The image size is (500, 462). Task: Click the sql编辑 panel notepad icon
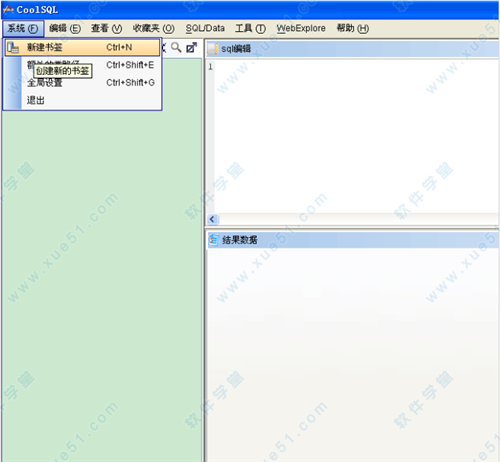click(x=212, y=49)
